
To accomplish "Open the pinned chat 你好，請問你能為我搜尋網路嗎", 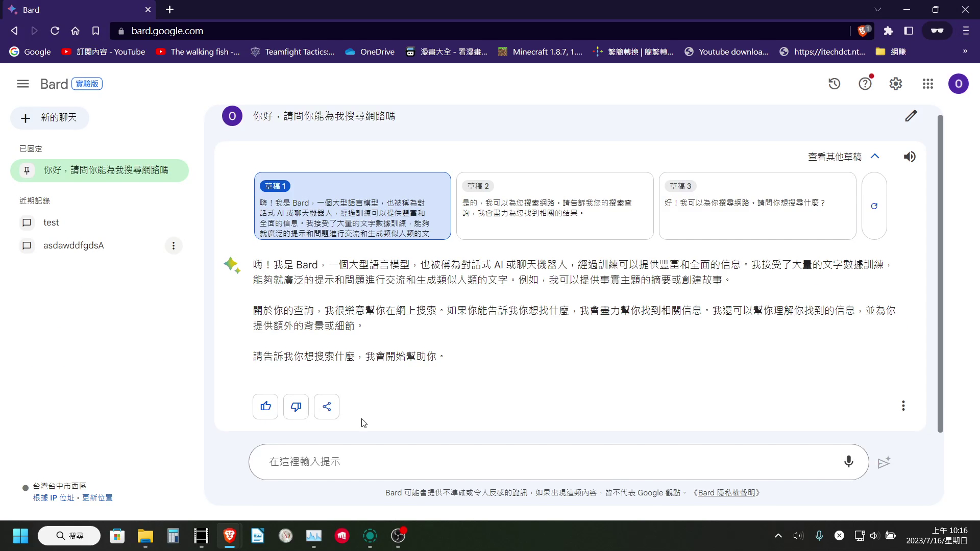I will tap(100, 170).
